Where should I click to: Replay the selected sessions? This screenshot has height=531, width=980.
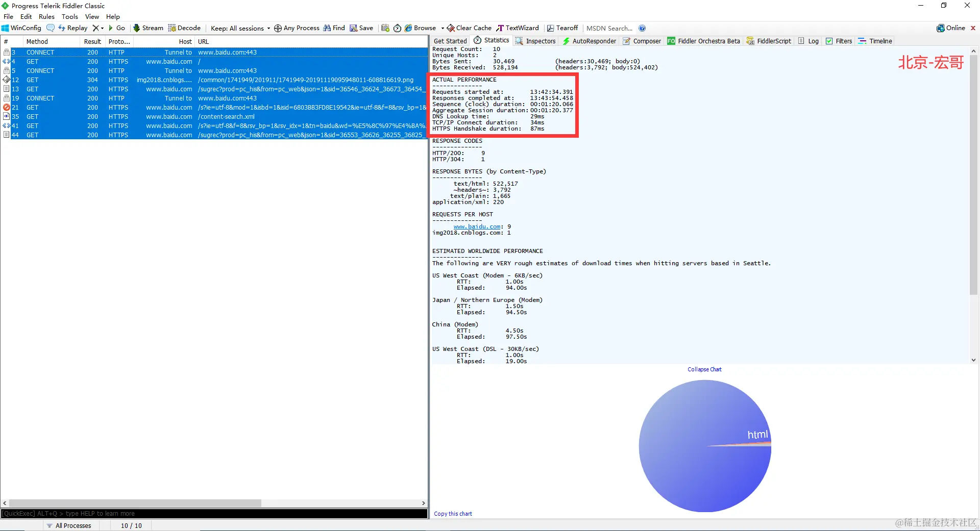73,28
